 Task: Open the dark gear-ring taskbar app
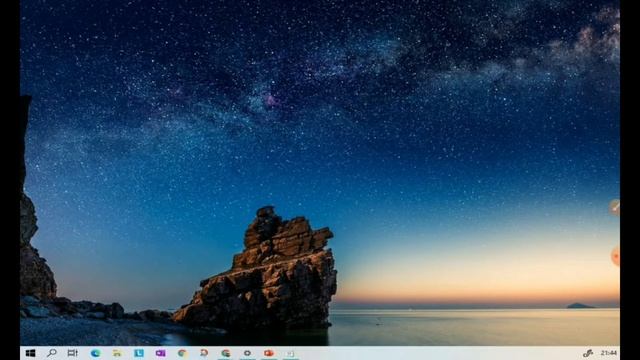(x=247, y=353)
